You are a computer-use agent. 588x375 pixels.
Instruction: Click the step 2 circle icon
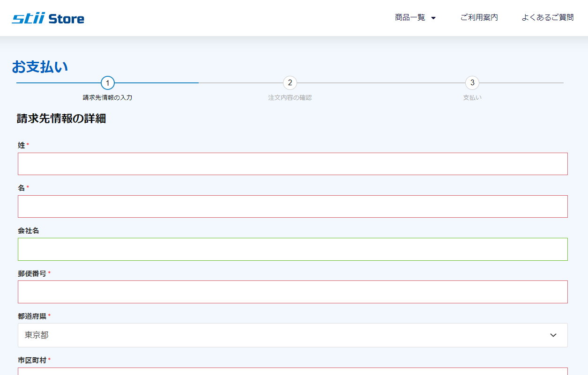click(290, 83)
